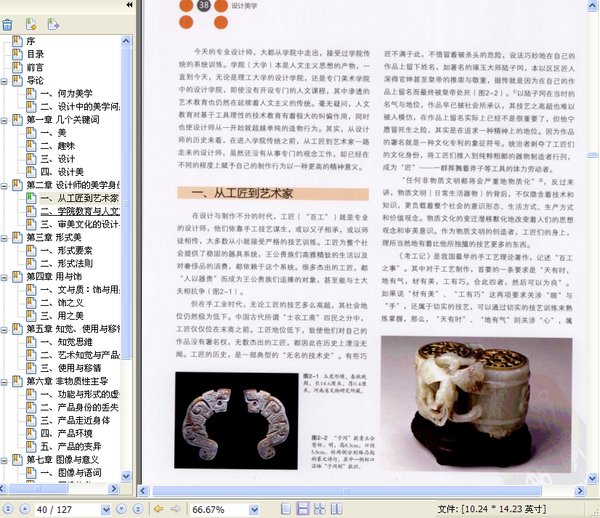Collapse the bookmarks panel with double-arrow icon
Viewport: 600px width, 518px height.
[x=128, y=6]
